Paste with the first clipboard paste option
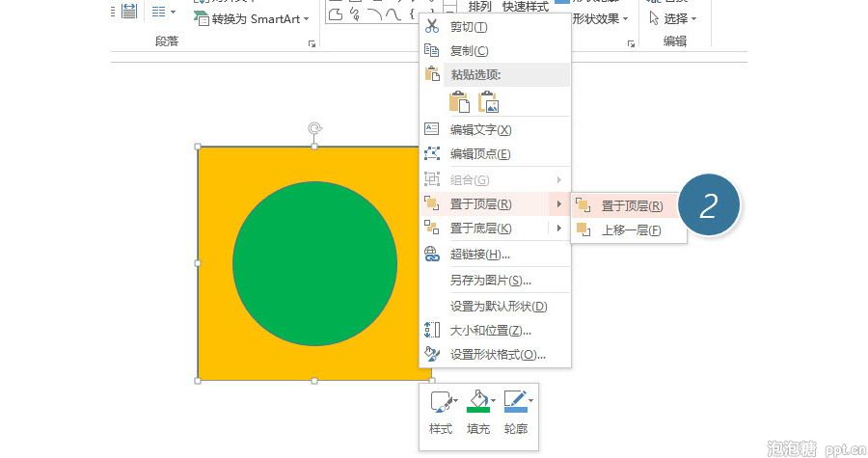Screen dimensions: 868x458 (459, 102)
